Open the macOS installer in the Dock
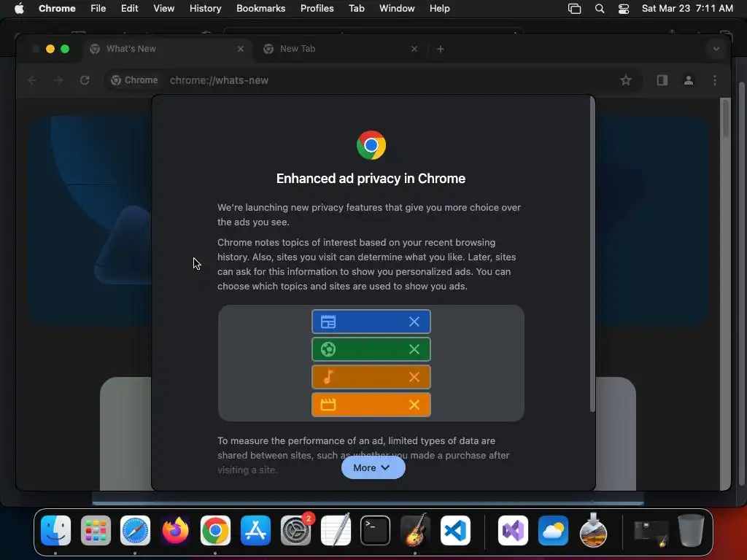 click(x=593, y=531)
